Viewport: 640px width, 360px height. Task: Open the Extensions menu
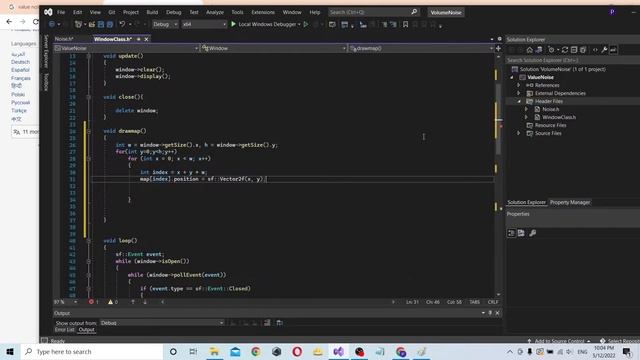(263, 12)
